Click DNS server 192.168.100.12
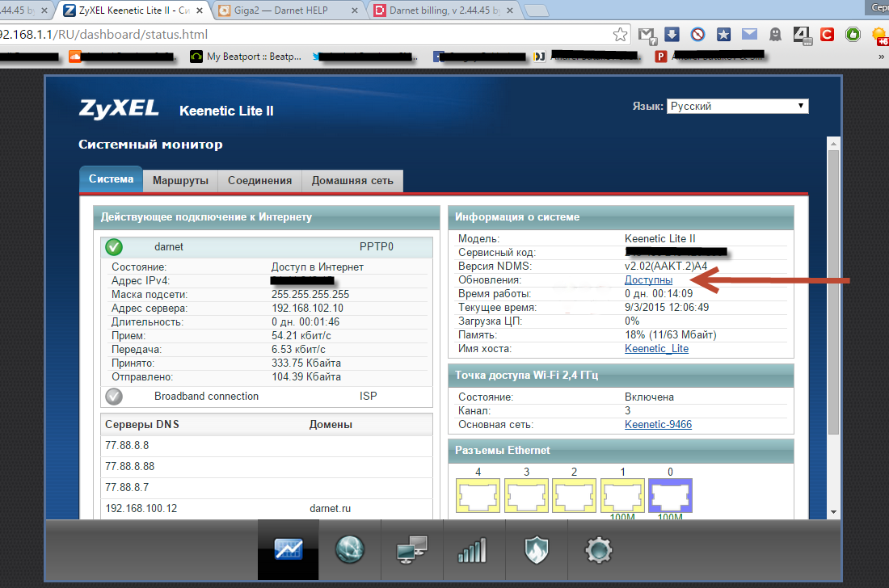889x588 pixels. pos(141,508)
